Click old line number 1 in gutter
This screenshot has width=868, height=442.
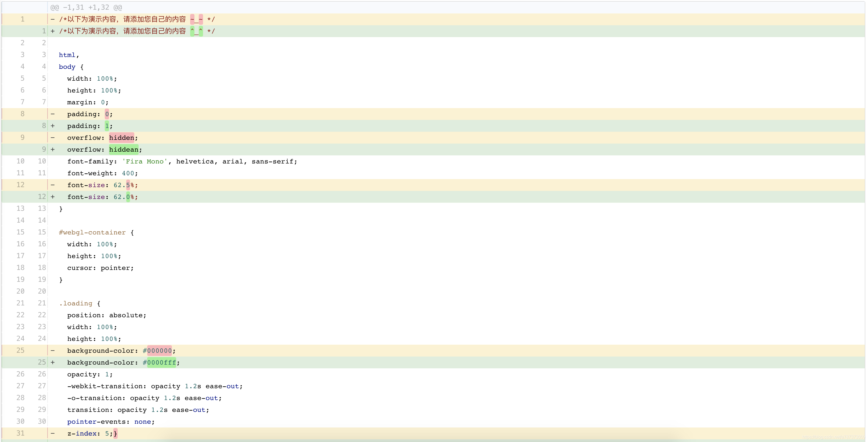click(23, 19)
